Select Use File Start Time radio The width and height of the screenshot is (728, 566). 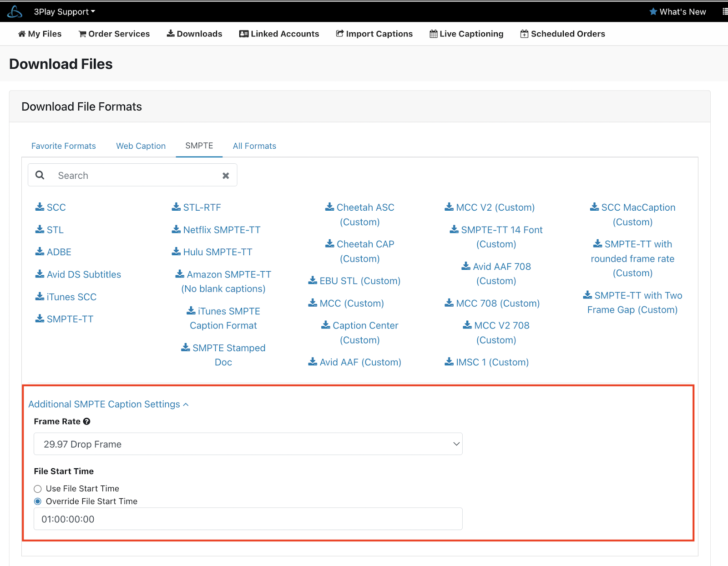[x=38, y=489]
